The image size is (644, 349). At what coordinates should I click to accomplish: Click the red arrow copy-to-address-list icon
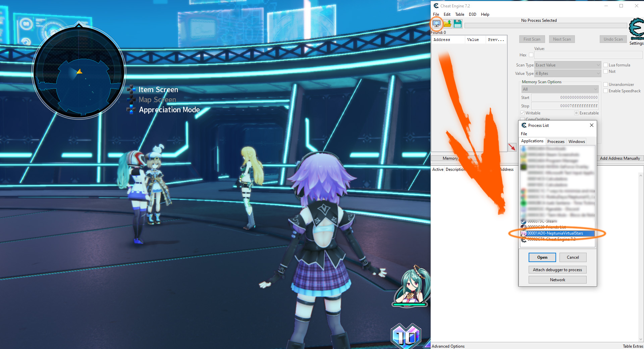pyautogui.click(x=512, y=147)
